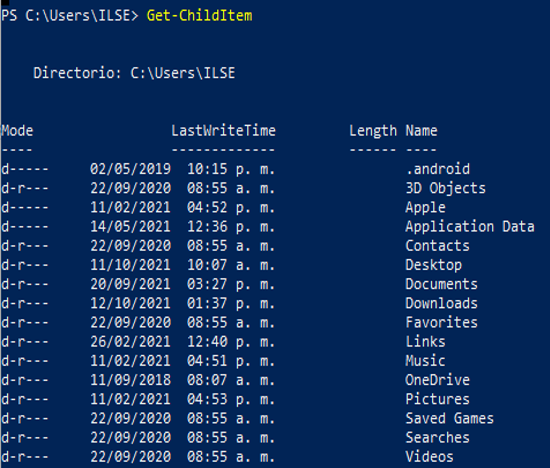The image size is (550, 468).
Task: Select the Searches folder name
Action: [x=437, y=437]
